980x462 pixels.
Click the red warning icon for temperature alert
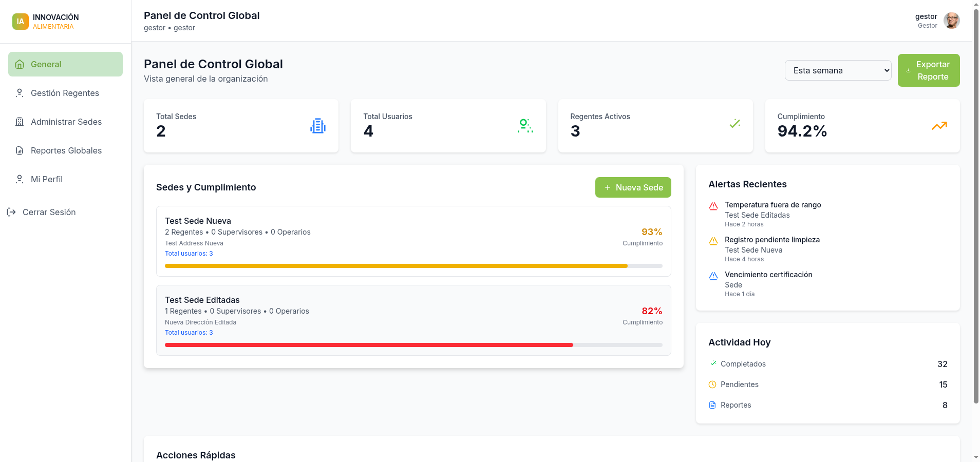713,206
